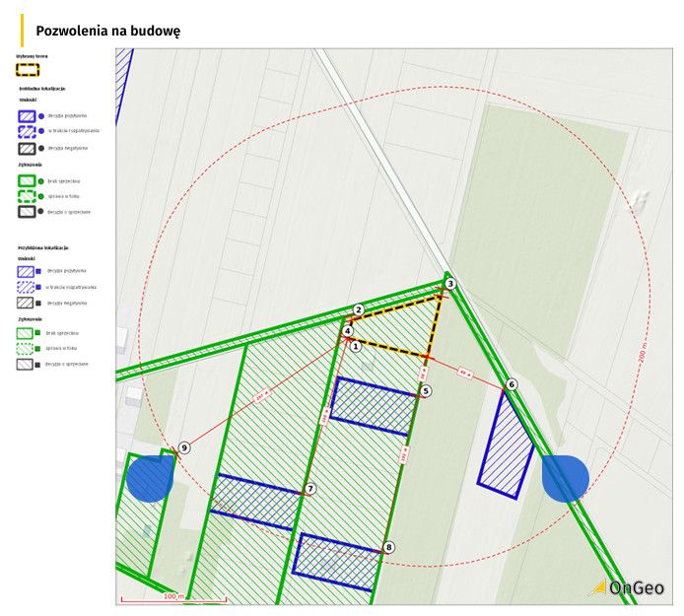Click map marker number 3
Viewport: 684px width, 616px height.
[450, 284]
